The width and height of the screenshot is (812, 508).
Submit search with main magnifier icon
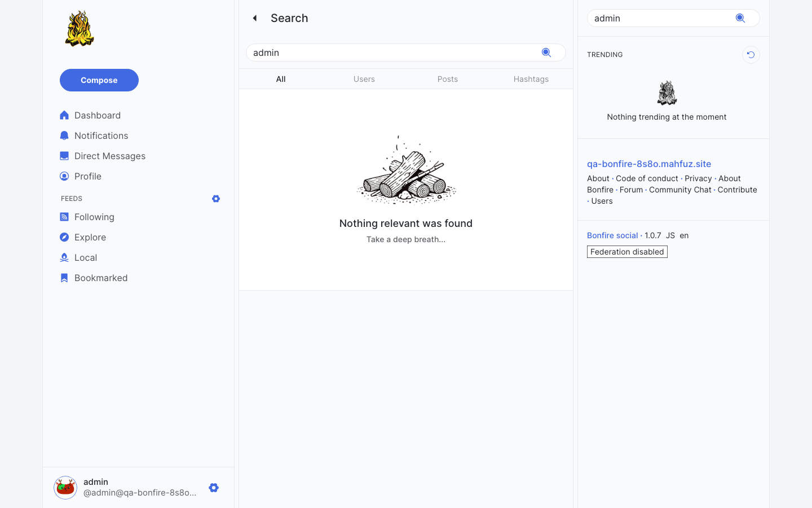pyautogui.click(x=546, y=52)
